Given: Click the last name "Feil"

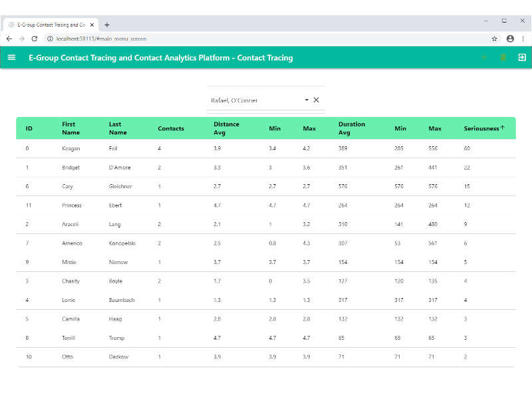Looking at the screenshot, I should 113,148.
